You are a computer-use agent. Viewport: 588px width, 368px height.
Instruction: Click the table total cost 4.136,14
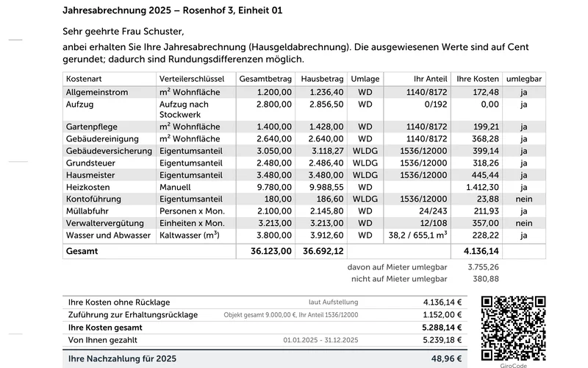481,251
